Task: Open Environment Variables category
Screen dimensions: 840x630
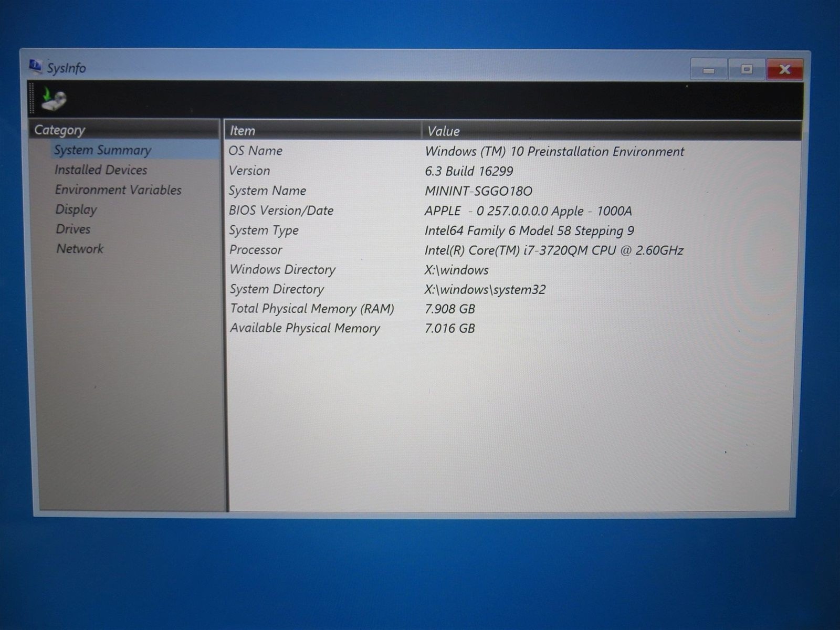Action: click(118, 190)
